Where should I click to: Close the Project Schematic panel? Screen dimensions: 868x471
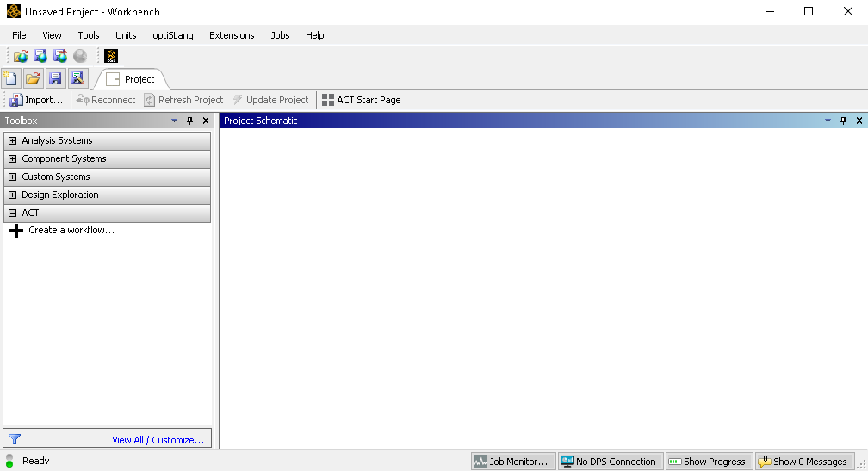coord(859,121)
